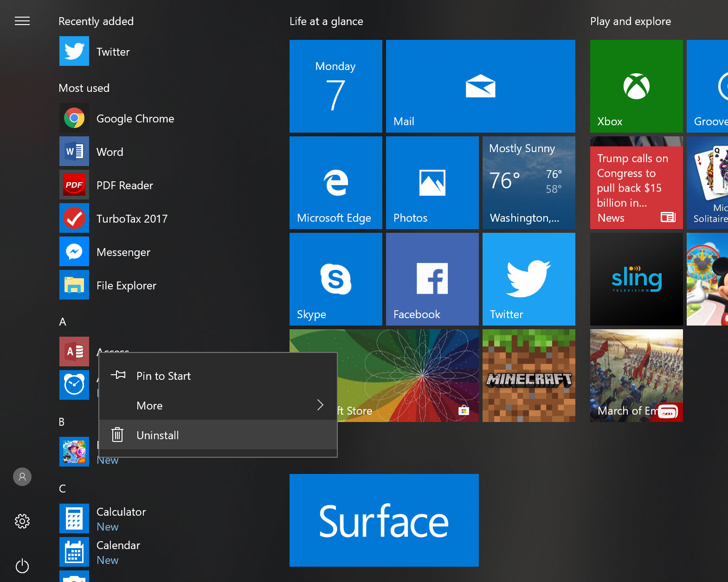
Task: Open the Monday 7 calendar tile
Action: click(x=336, y=86)
